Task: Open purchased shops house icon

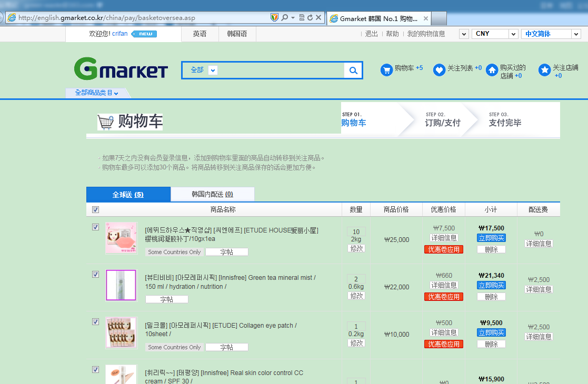Action: [492, 70]
